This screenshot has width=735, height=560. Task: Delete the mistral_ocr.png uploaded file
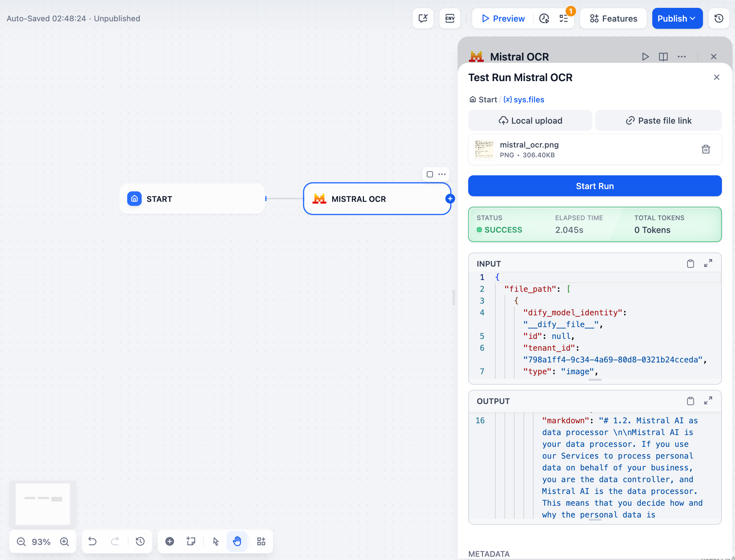(x=705, y=149)
